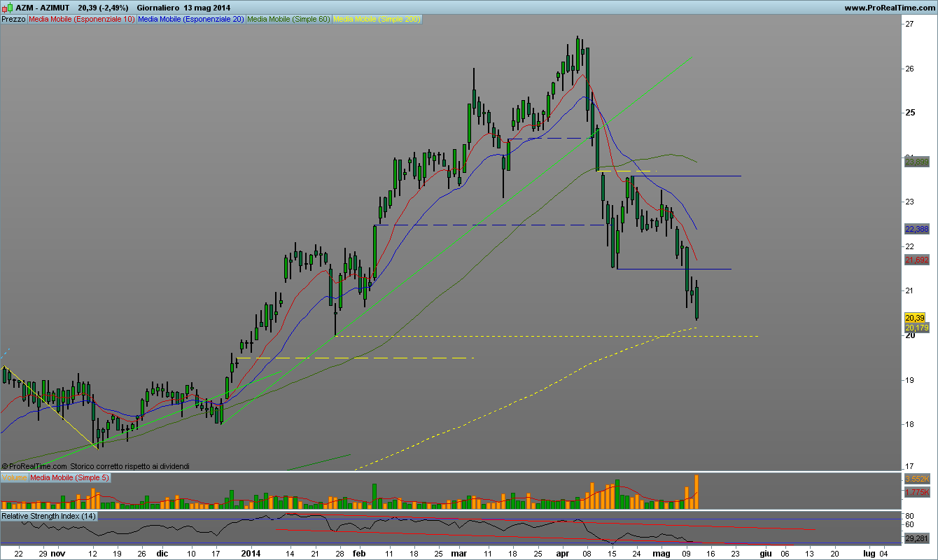Click the 17 price axis label

pos(909,467)
